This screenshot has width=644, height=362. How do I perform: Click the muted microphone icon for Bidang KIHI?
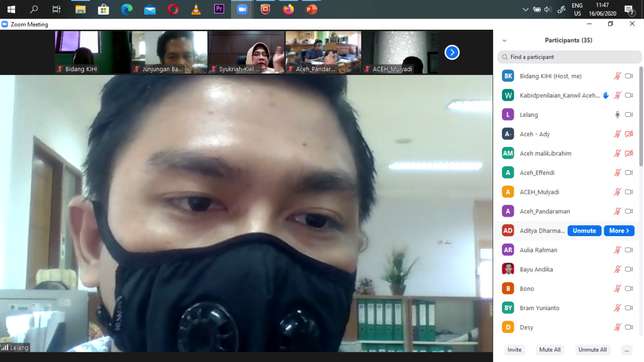617,76
